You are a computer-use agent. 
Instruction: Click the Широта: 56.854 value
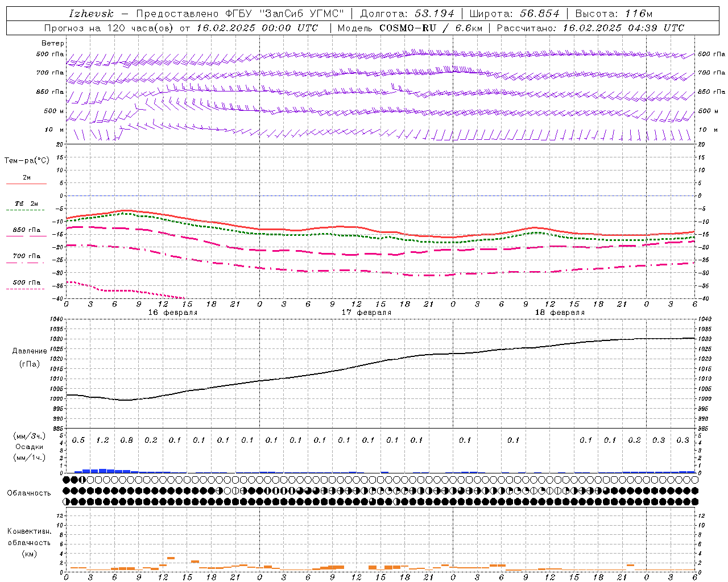(514, 14)
